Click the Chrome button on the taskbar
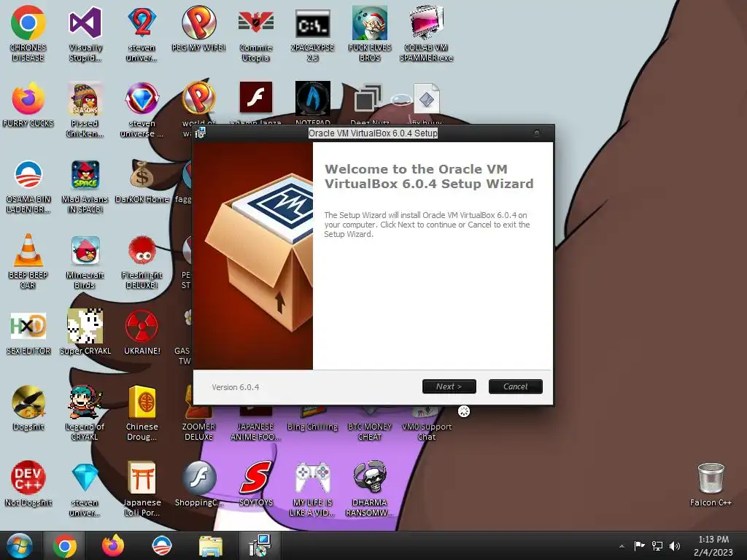Image resolution: width=747 pixels, height=560 pixels. (65, 545)
